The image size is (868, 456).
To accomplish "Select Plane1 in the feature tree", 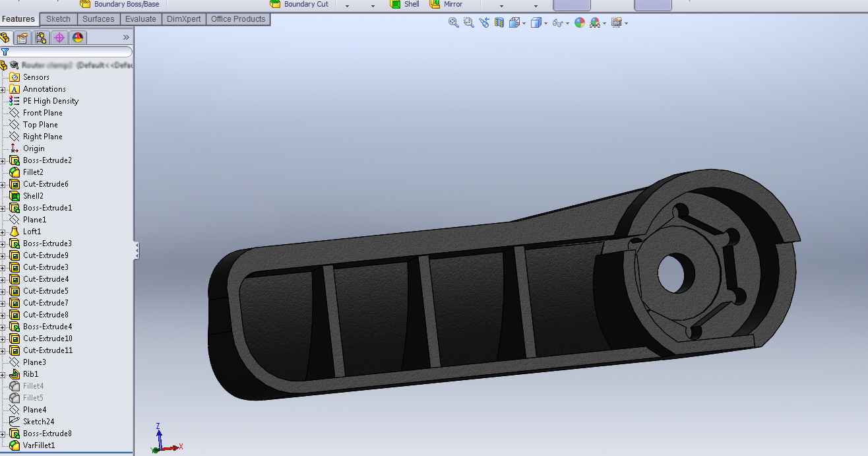I will click(x=34, y=220).
